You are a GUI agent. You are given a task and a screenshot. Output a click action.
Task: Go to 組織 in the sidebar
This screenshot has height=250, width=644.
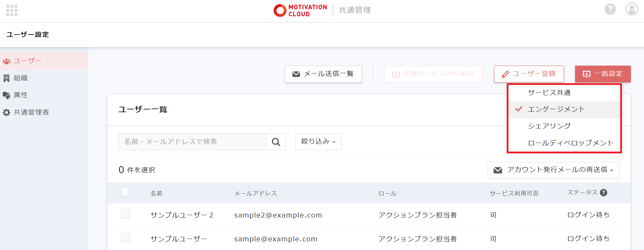point(44,78)
